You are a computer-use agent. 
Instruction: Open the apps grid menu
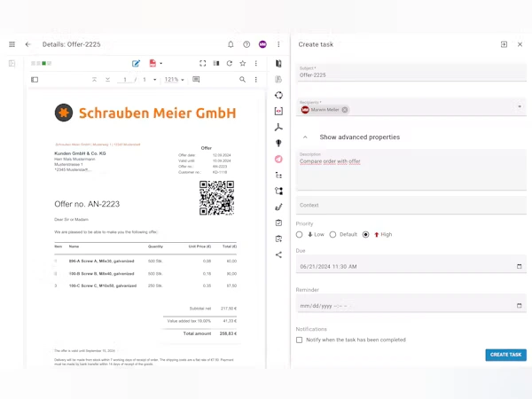(x=12, y=44)
